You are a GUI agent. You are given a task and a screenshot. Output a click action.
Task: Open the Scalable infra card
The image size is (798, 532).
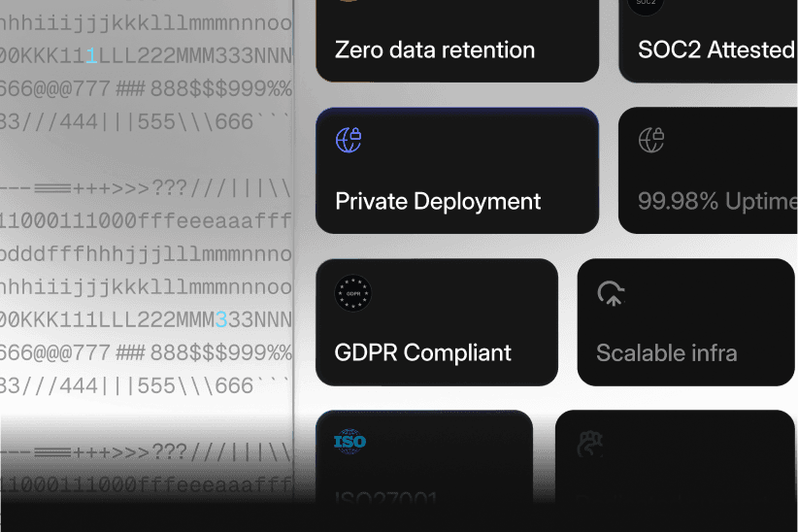[685, 322]
